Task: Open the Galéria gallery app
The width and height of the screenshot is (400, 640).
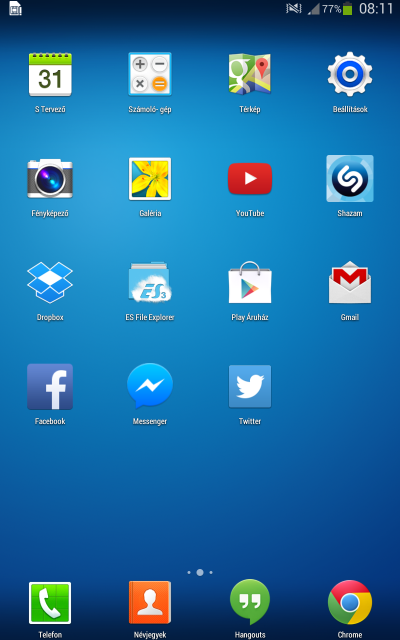Action: pyautogui.click(x=150, y=179)
